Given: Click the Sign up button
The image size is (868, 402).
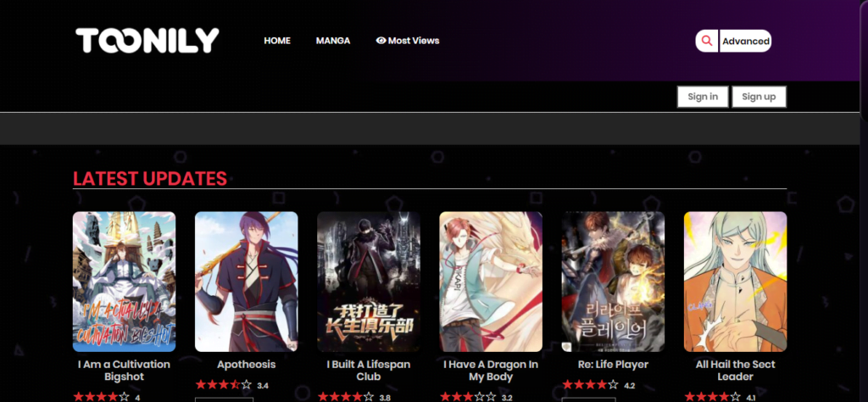Looking at the screenshot, I should (x=759, y=97).
